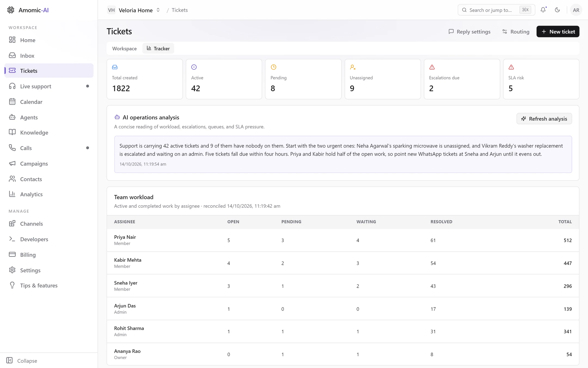Open Channels under Manage
588x368 pixels.
(49, 224)
